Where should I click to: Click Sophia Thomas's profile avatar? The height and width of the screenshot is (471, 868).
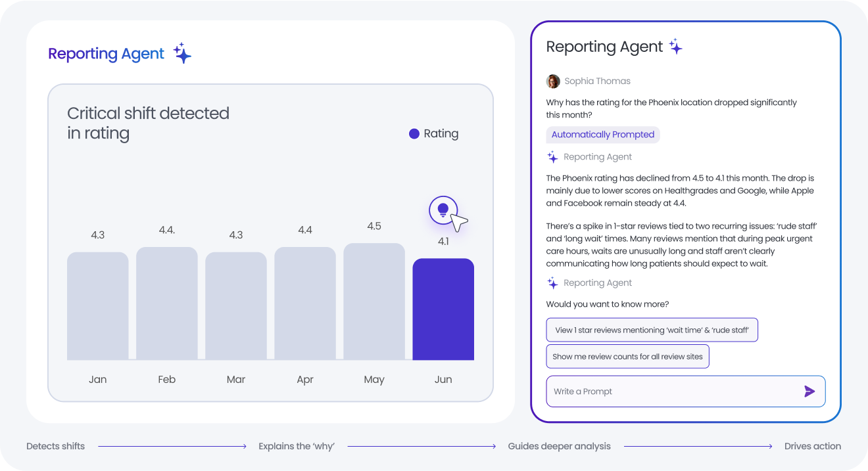(x=553, y=81)
